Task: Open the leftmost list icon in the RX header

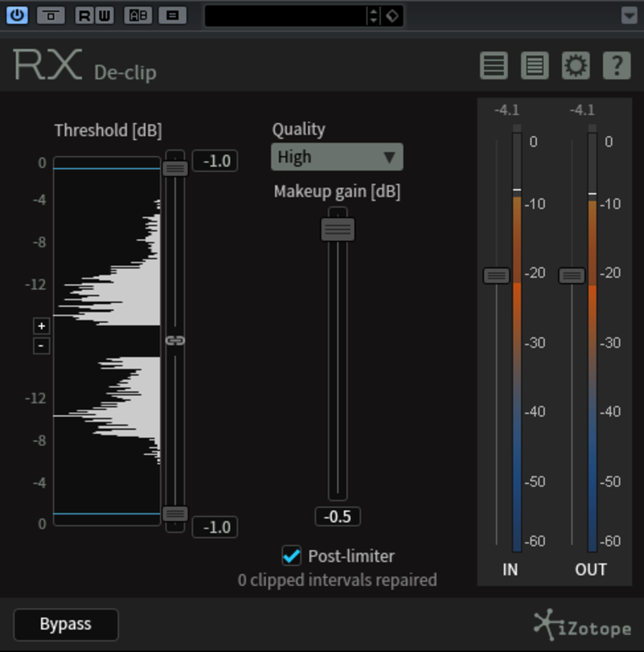Action: [494, 65]
